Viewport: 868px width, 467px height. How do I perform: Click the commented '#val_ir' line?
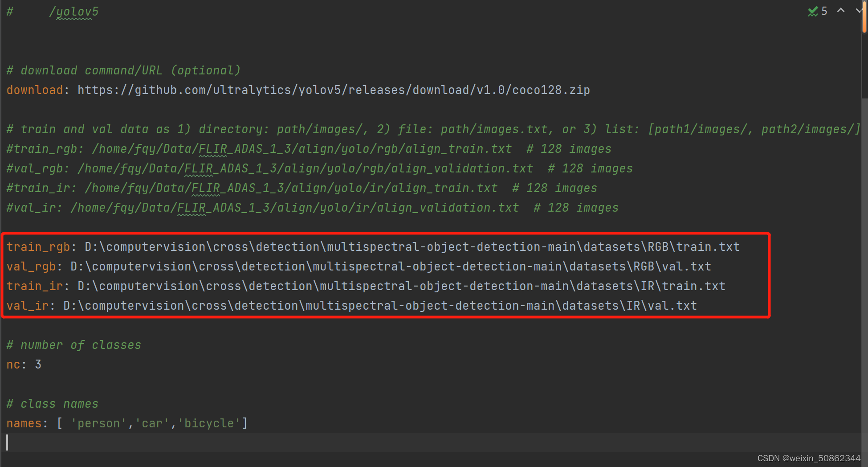(x=312, y=208)
